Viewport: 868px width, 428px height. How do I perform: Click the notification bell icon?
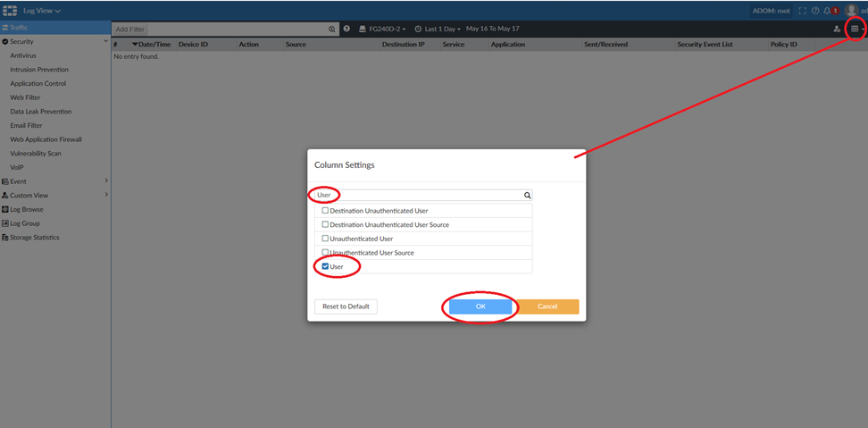pos(828,11)
